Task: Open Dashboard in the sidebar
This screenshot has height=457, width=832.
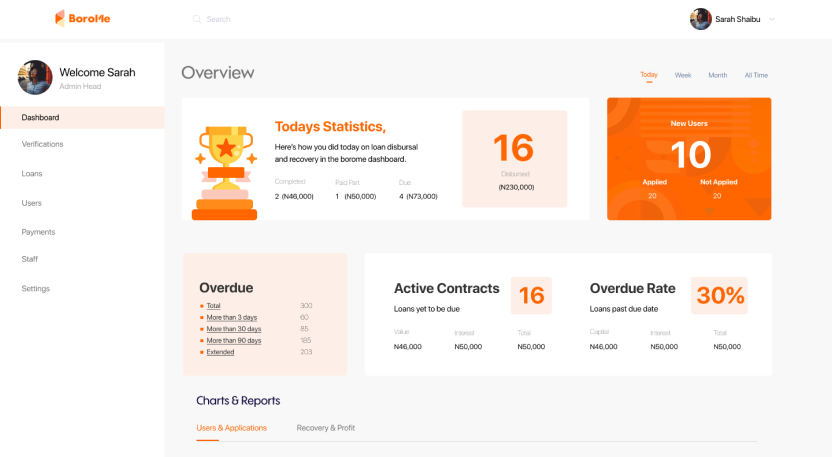Action: pos(41,117)
